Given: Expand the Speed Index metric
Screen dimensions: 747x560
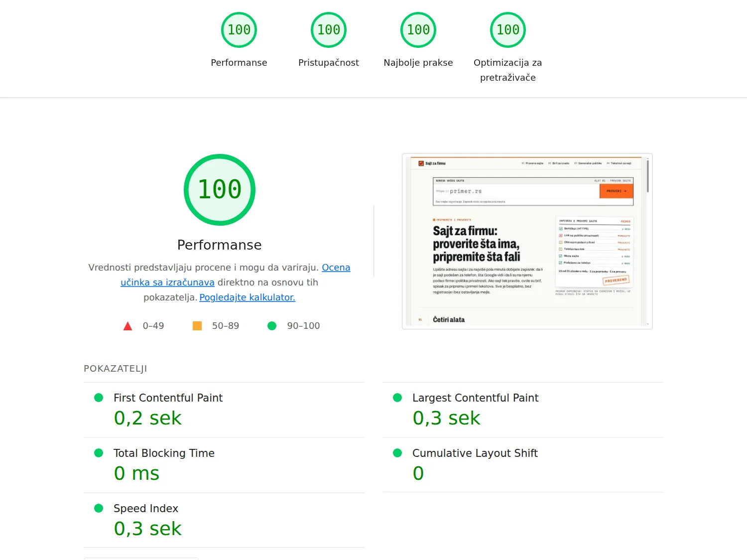Looking at the screenshot, I should (224, 521).
